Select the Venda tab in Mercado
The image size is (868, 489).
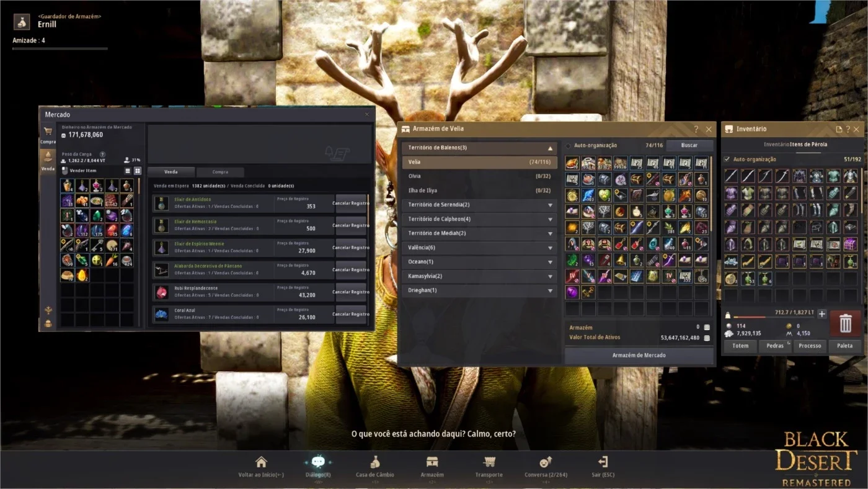tap(170, 172)
